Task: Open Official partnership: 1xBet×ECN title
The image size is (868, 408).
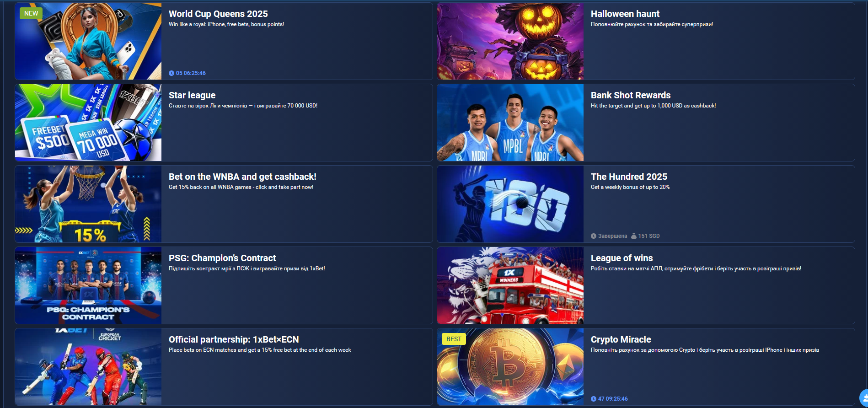Action: point(233,339)
